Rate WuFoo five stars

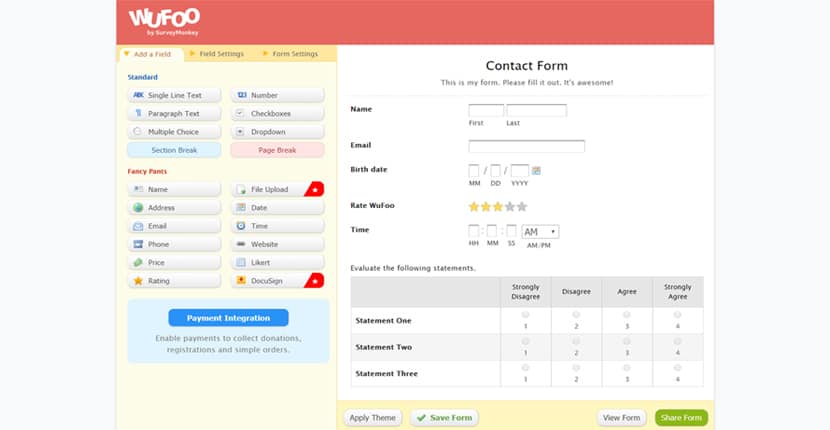522,207
